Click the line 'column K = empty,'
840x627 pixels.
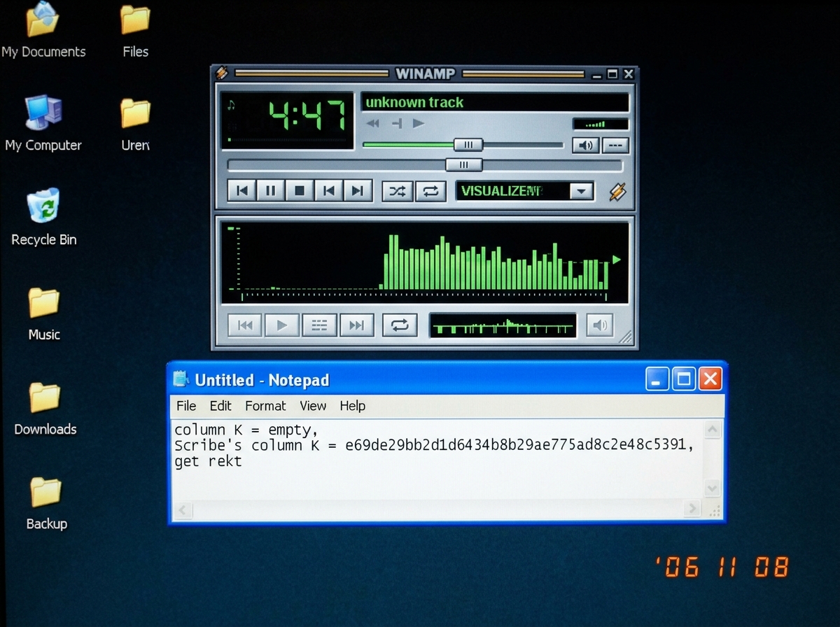[x=246, y=430]
